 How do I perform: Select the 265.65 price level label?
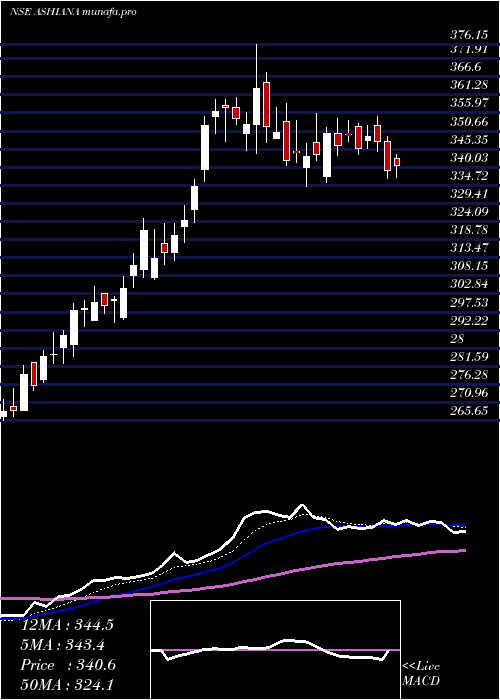tap(468, 411)
